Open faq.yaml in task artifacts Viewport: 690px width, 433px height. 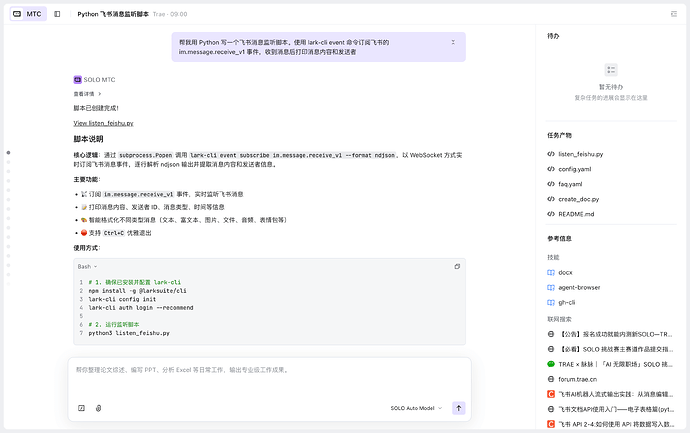570,184
